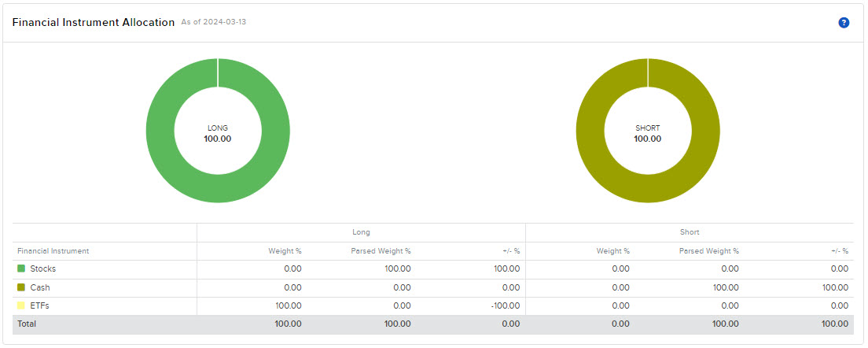This screenshot has height=348, width=868.
Task: Click the Financial Instrument column header
Action: point(53,251)
